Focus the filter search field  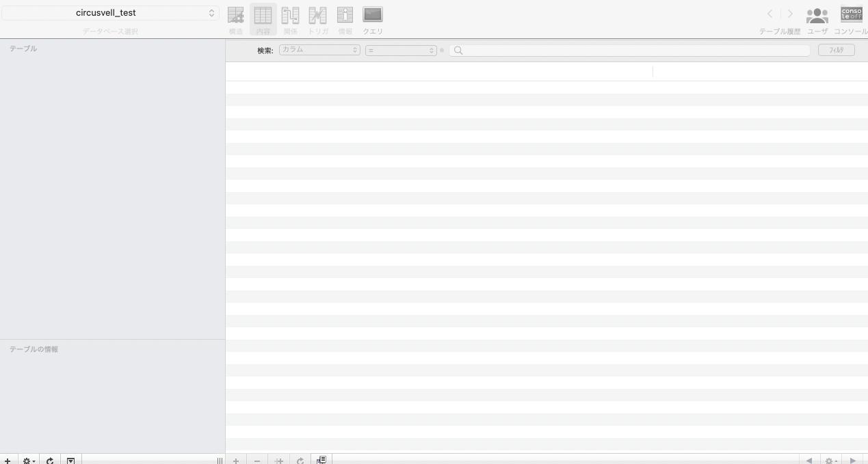pyautogui.click(x=629, y=50)
